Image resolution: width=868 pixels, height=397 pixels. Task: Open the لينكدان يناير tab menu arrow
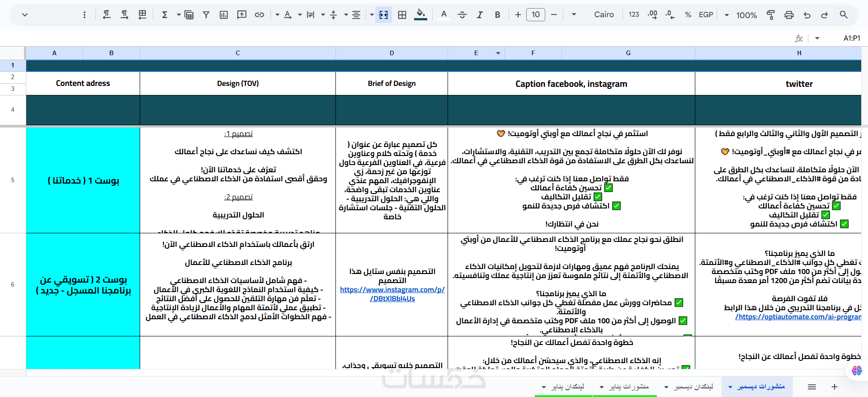point(544,387)
